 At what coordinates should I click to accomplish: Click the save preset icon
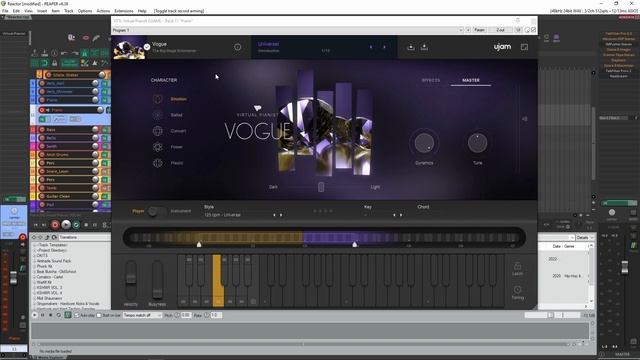tap(424, 47)
